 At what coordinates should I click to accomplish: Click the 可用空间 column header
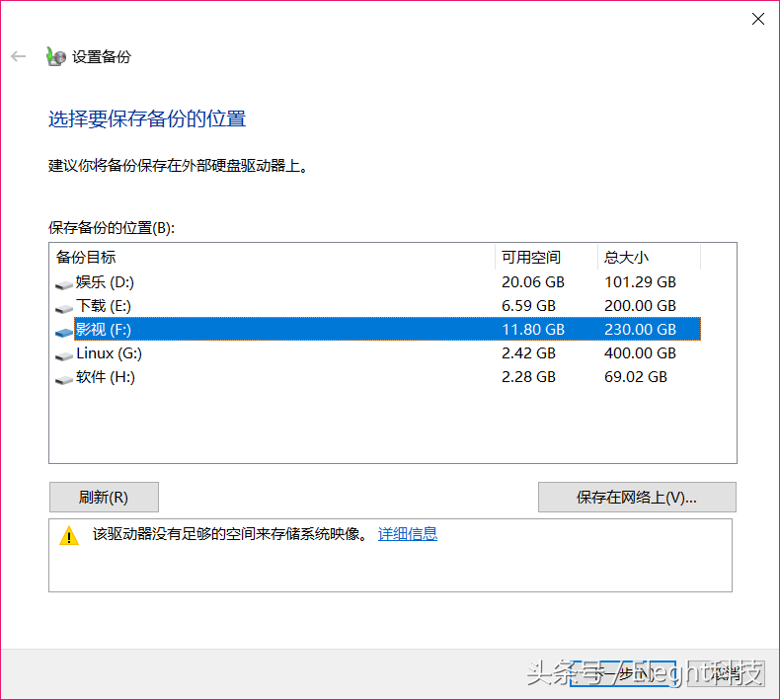(x=546, y=258)
